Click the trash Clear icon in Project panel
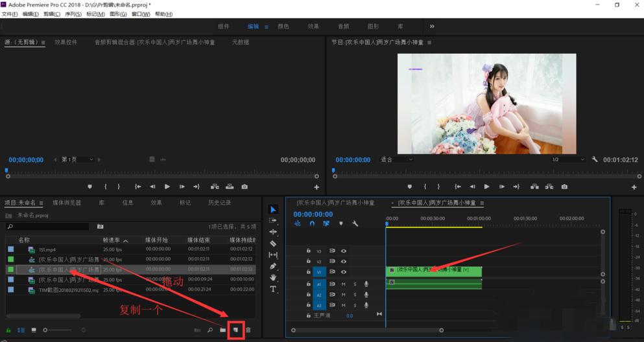This screenshot has height=342, width=644. coord(248,330)
